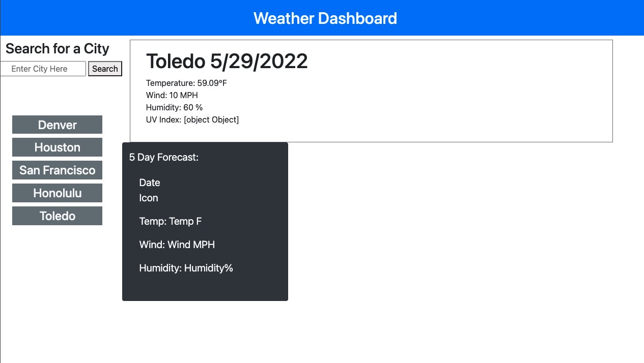The image size is (644, 363).
Task: Select the Denver city button
Action: point(57,126)
